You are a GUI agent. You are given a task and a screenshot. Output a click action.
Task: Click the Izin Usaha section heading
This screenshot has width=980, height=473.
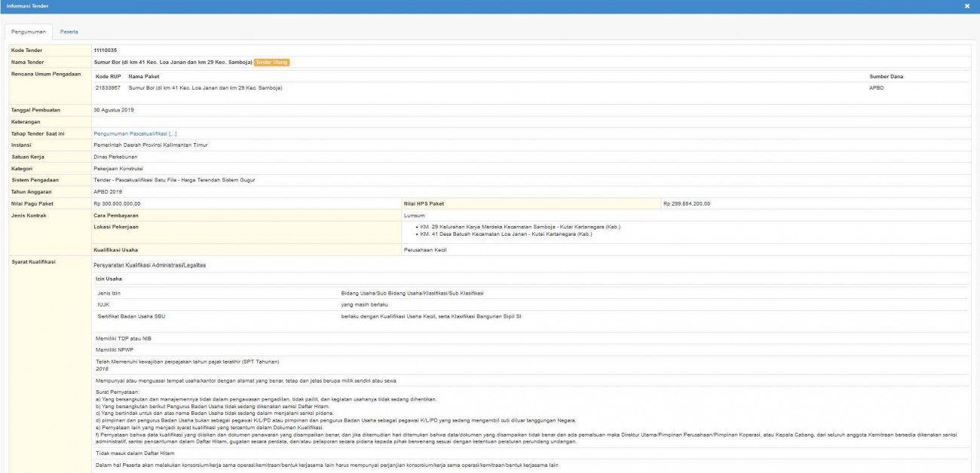[109, 279]
